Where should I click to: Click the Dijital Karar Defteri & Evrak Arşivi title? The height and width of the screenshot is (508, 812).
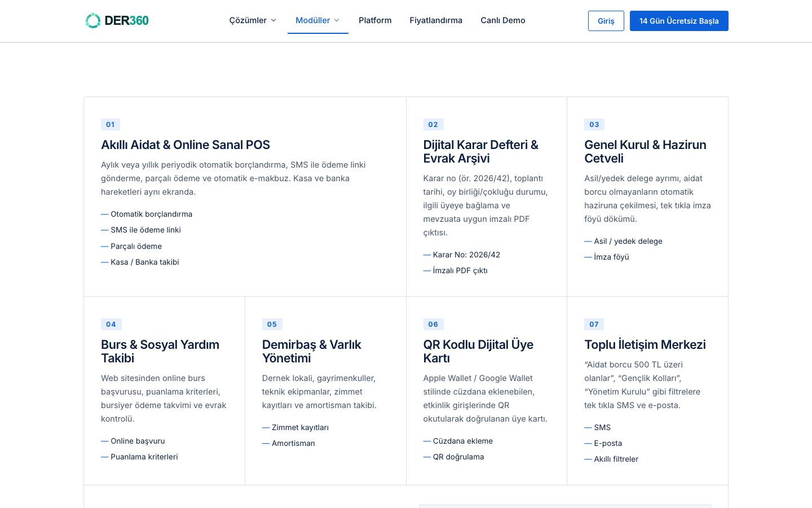tap(481, 152)
